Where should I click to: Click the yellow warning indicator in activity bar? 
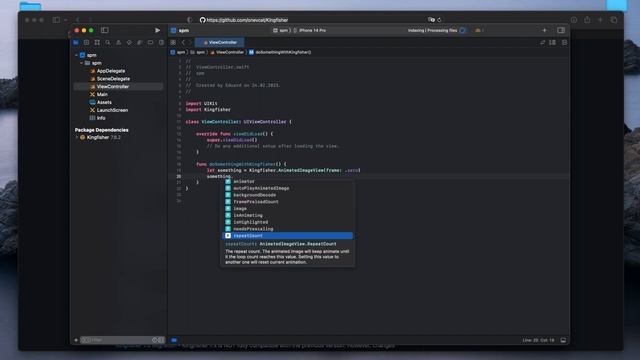(478, 30)
